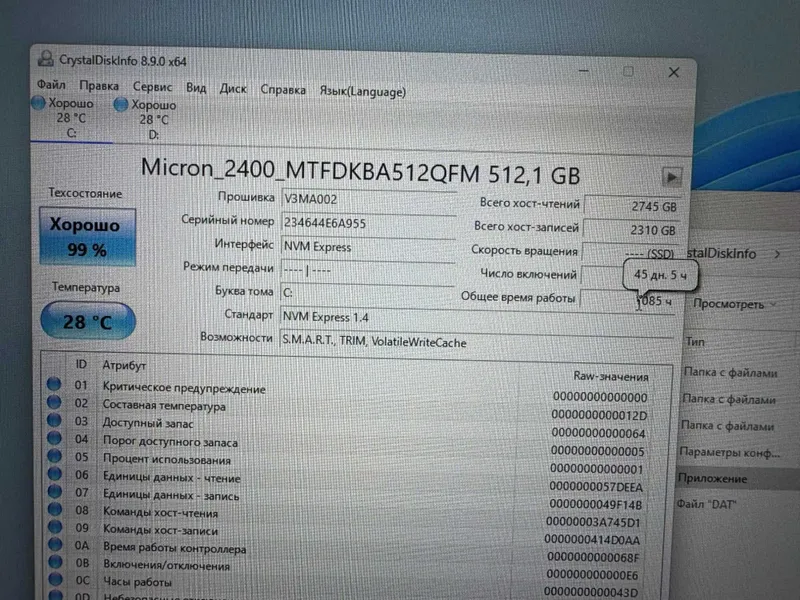Click status dot of Часы работы row
800x600 pixels.
pyautogui.click(x=56, y=579)
